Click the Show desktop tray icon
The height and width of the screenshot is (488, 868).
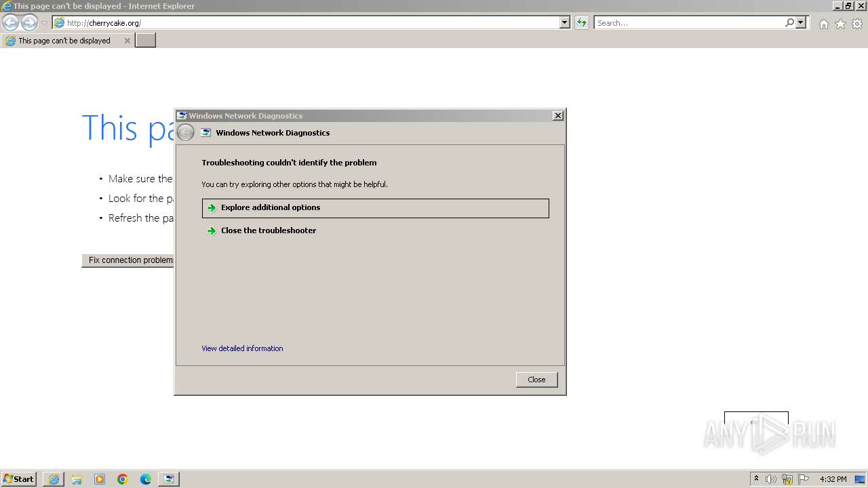860,479
